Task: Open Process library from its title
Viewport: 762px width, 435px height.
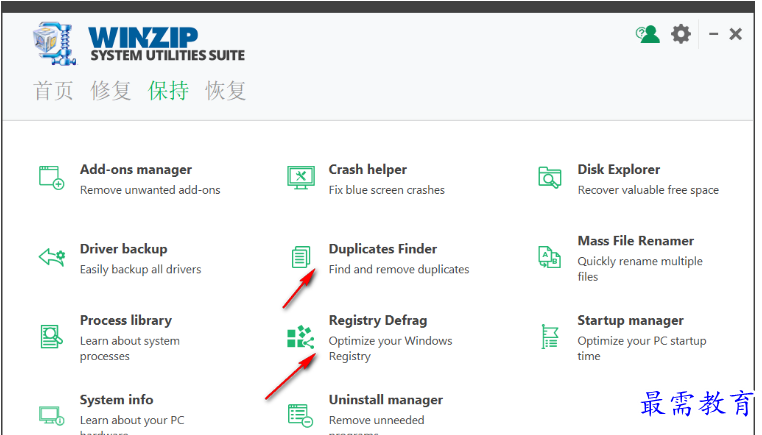Action: click(x=126, y=320)
